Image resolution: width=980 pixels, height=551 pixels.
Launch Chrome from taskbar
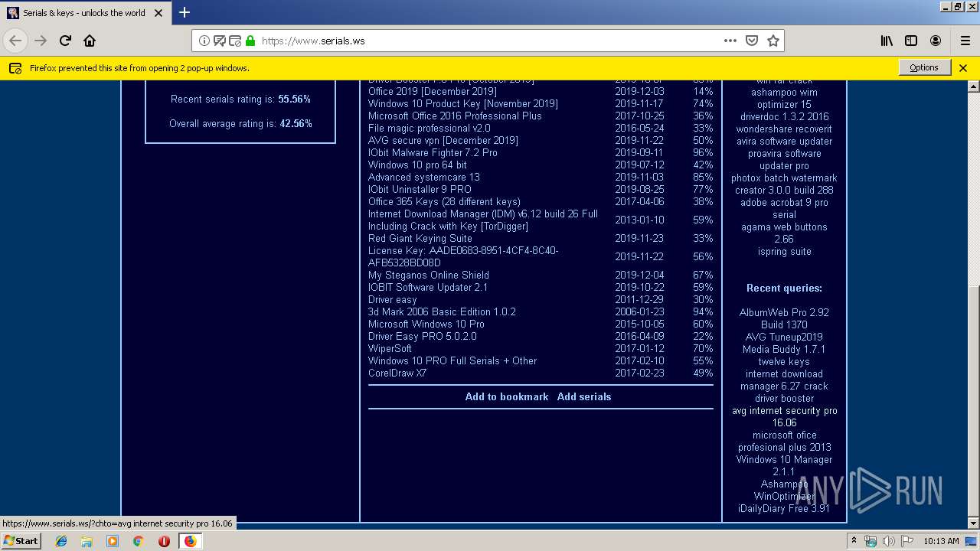point(138,541)
